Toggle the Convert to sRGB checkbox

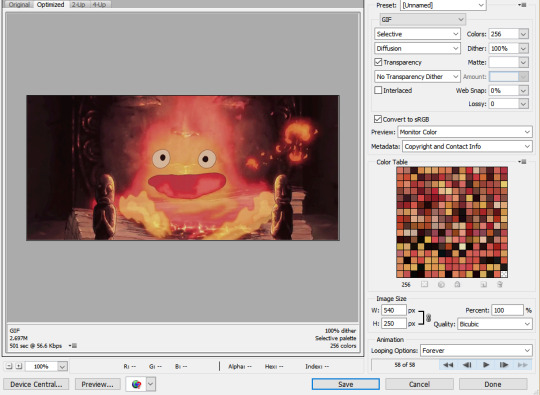click(378, 119)
